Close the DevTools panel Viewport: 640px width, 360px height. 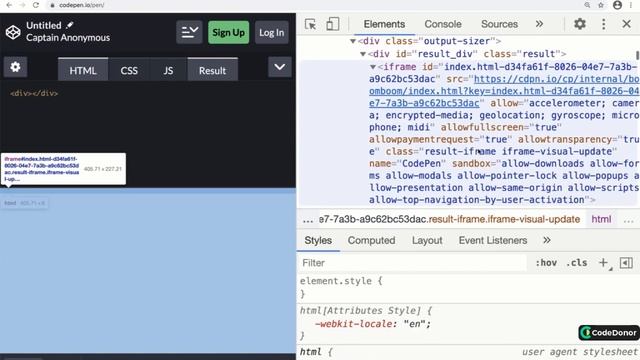click(x=626, y=24)
